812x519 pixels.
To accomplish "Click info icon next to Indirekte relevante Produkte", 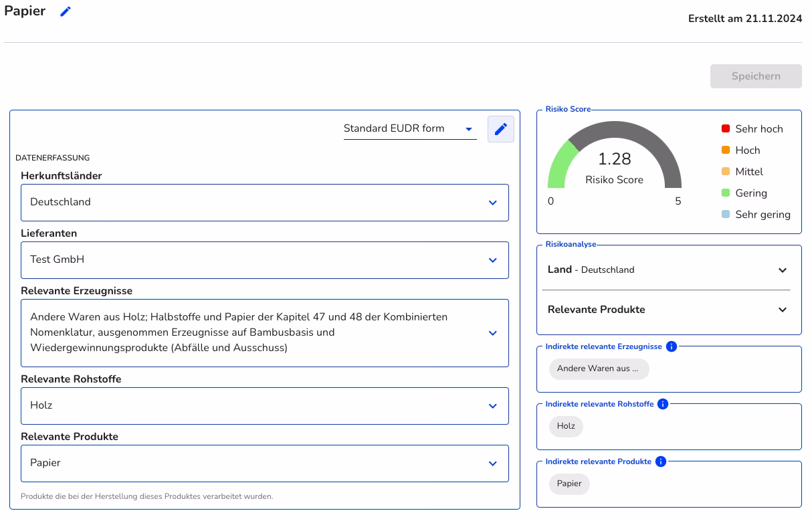I will coord(660,461).
